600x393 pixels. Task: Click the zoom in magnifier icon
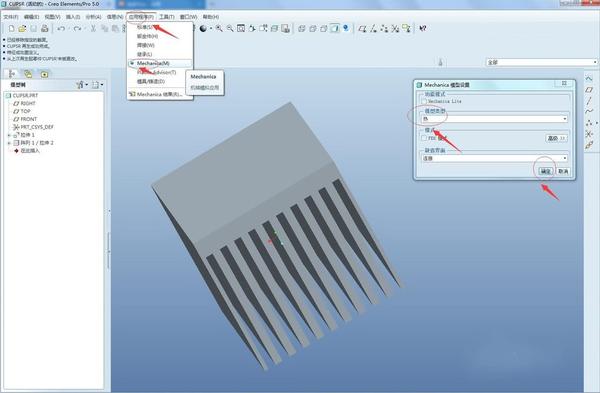[219, 28]
